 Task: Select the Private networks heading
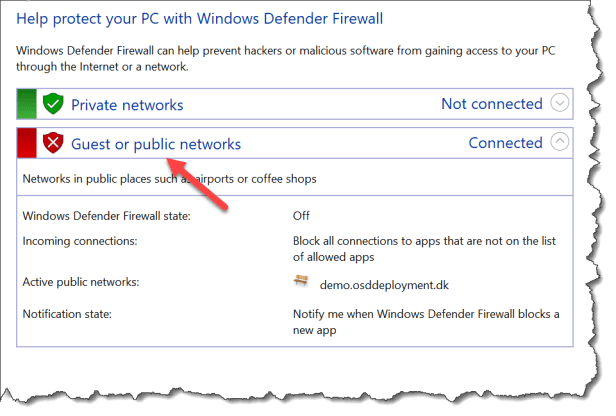(x=126, y=104)
